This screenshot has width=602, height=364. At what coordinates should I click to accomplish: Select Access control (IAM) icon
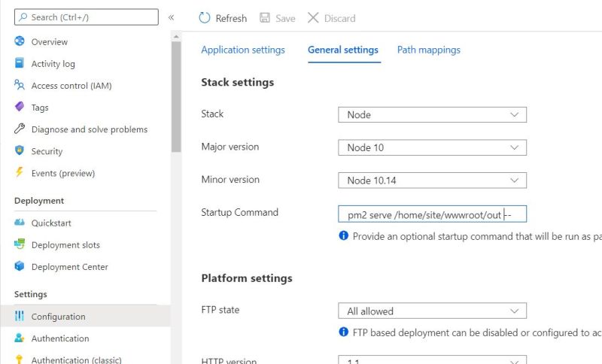[x=20, y=85]
